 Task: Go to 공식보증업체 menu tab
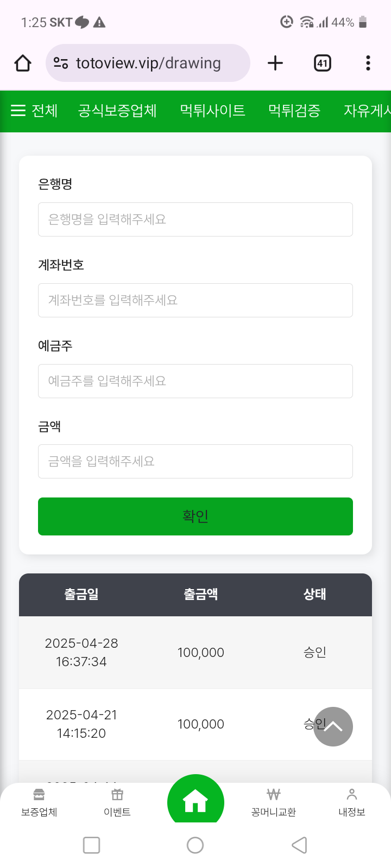click(117, 111)
